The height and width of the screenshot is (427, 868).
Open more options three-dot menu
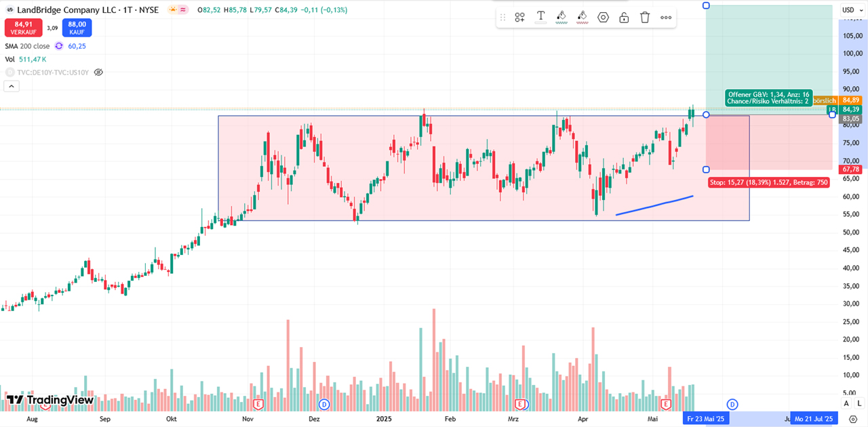[666, 18]
